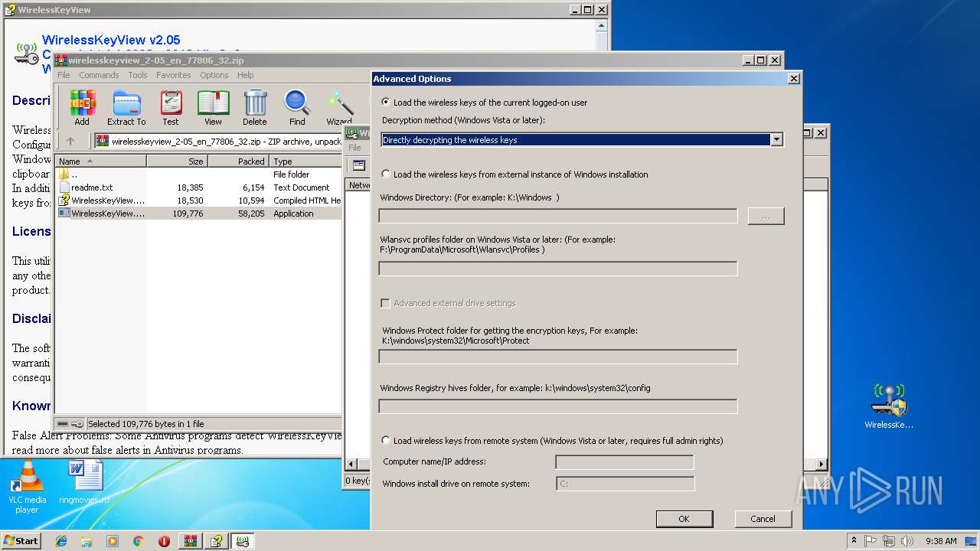Switch to WinRAR taskbar button

click(x=191, y=541)
